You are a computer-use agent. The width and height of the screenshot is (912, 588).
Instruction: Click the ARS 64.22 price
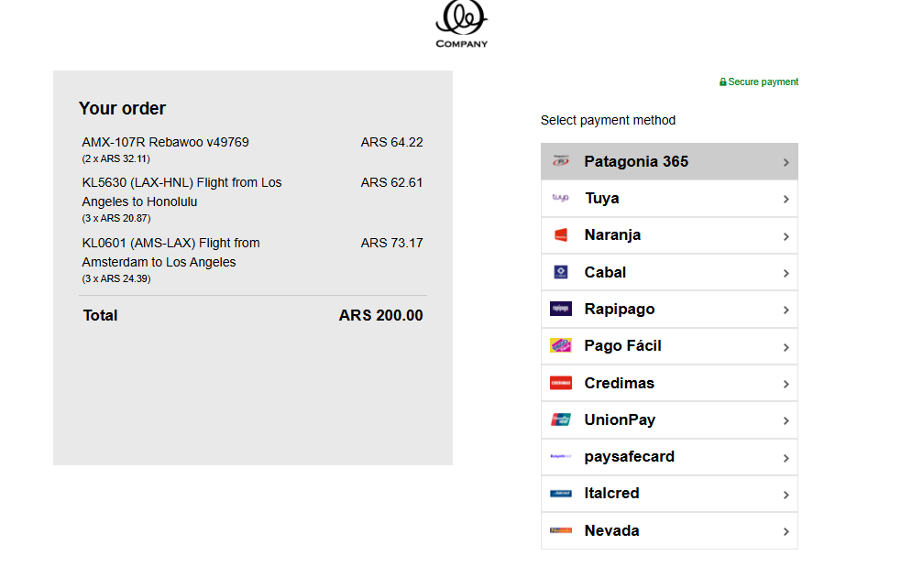point(391,142)
